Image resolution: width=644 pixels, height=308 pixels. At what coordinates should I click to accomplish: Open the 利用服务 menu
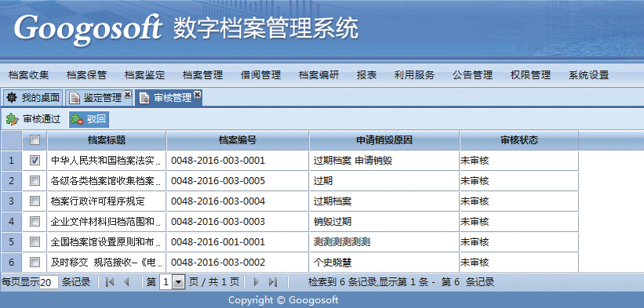[414, 75]
